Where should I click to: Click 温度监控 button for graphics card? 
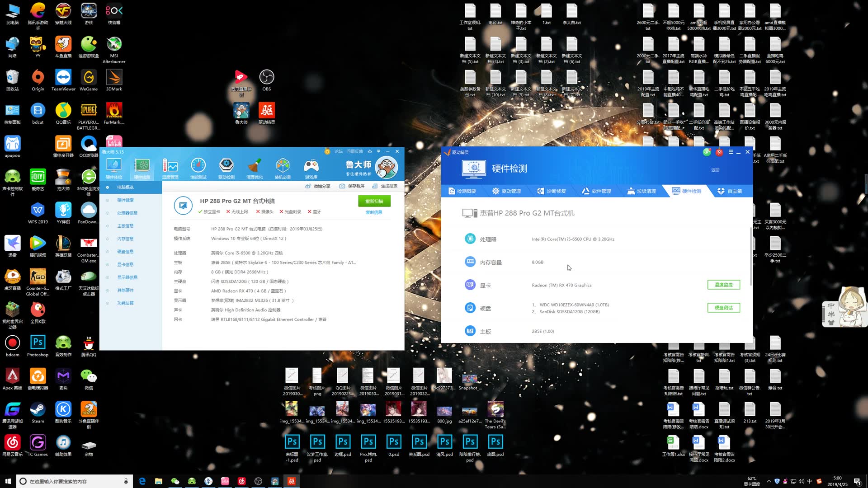coord(723,285)
